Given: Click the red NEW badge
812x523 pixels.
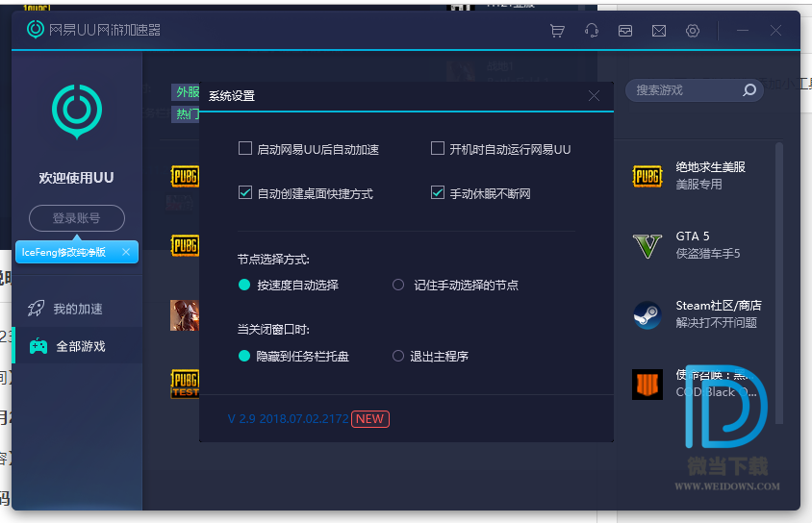Looking at the screenshot, I should [370, 418].
